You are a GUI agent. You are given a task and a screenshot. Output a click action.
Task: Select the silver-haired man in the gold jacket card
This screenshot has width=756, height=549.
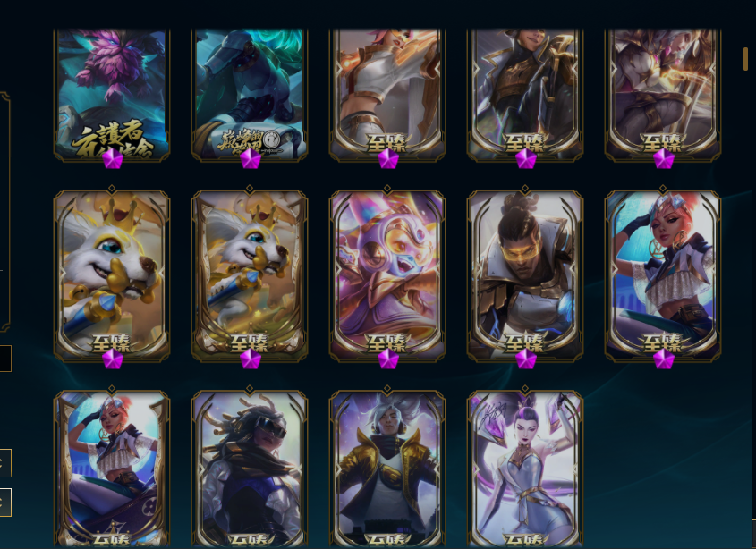pyautogui.click(x=387, y=469)
